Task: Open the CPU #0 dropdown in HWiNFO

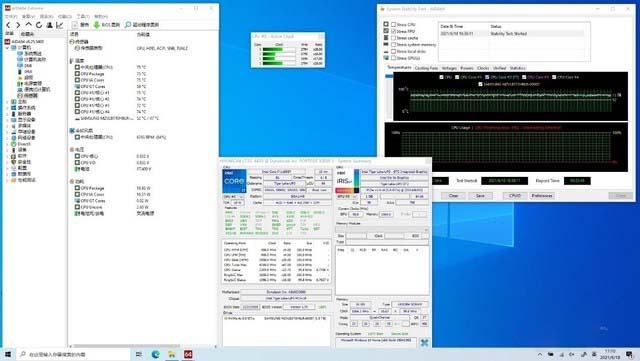Action: click(233, 197)
